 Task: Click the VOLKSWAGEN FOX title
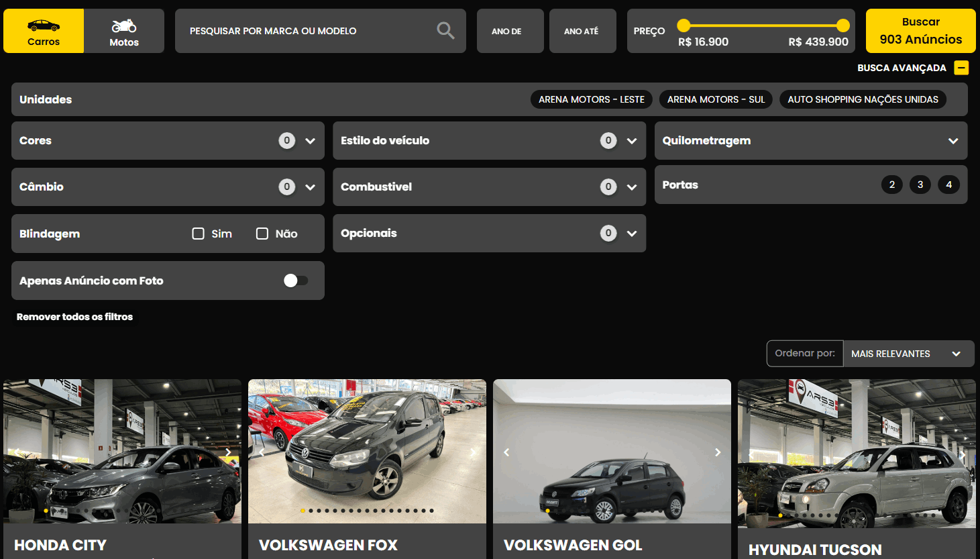coord(328,545)
